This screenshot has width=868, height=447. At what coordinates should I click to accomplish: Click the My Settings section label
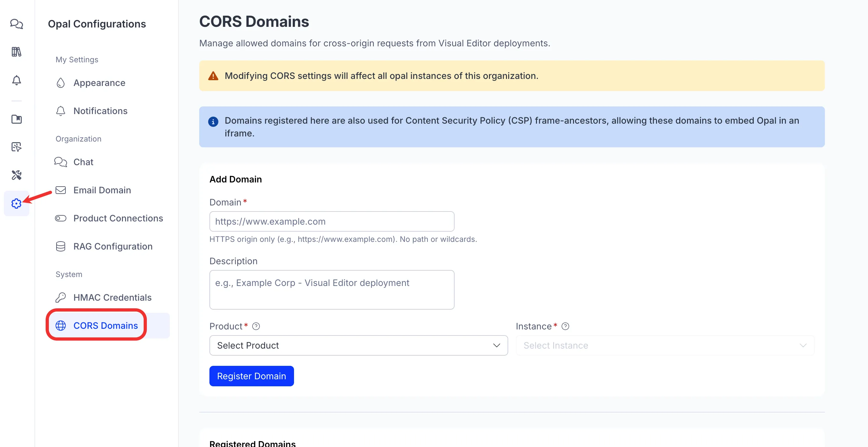(x=77, y=60)
